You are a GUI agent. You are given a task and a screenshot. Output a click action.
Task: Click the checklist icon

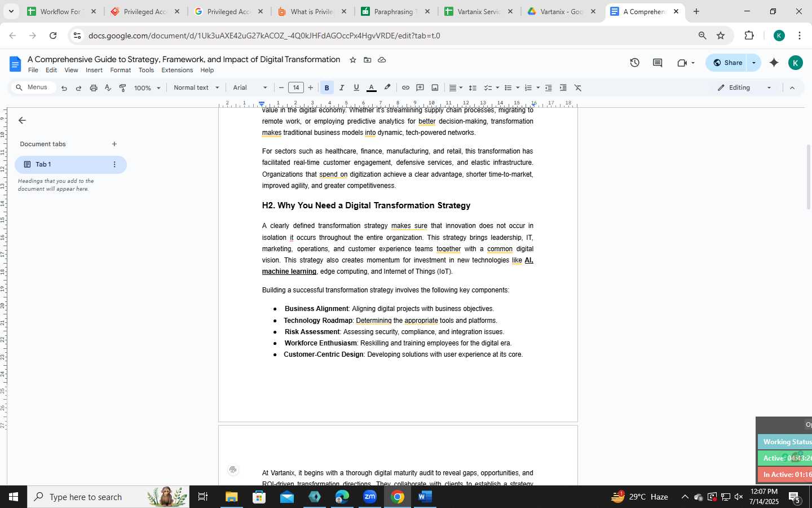click(488, 87)
